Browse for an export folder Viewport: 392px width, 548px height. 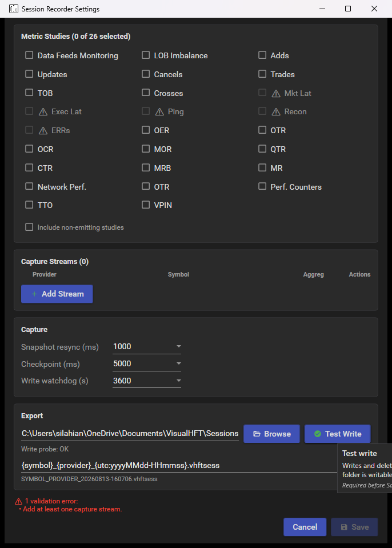pyautogui.click(x=272, y=434)
